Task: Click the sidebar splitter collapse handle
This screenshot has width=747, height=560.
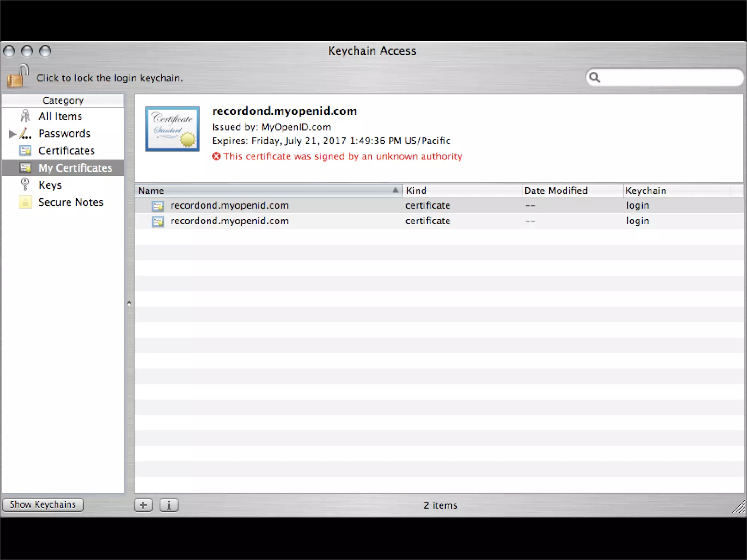Action: 129,303
